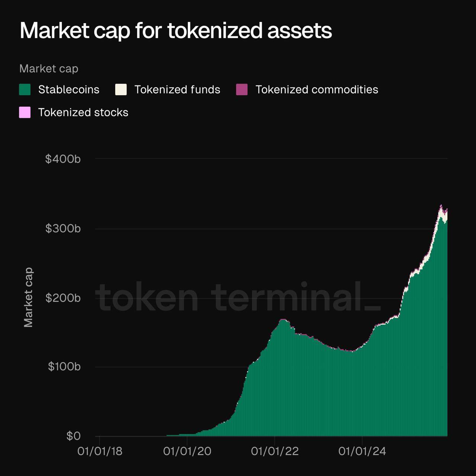Toggle the Tokenized commodities legend label
The height and width of the screenshot is (476, 476).
click(316, 90)
